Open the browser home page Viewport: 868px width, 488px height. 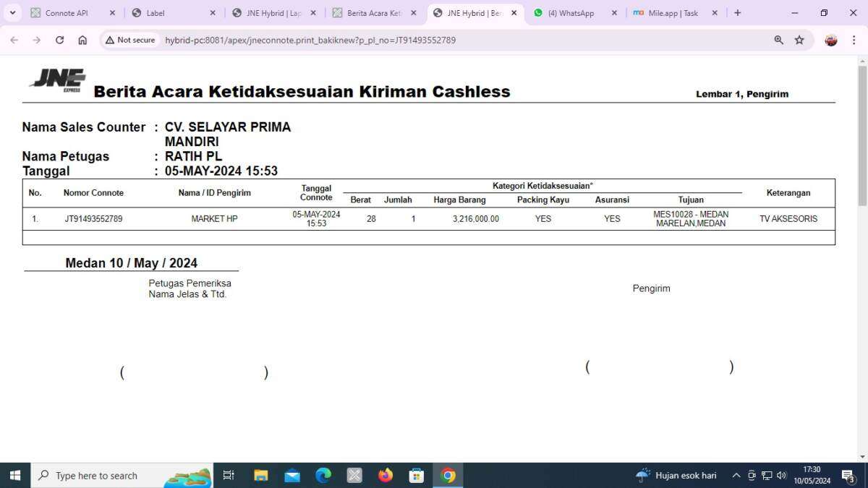pos(82,40)
